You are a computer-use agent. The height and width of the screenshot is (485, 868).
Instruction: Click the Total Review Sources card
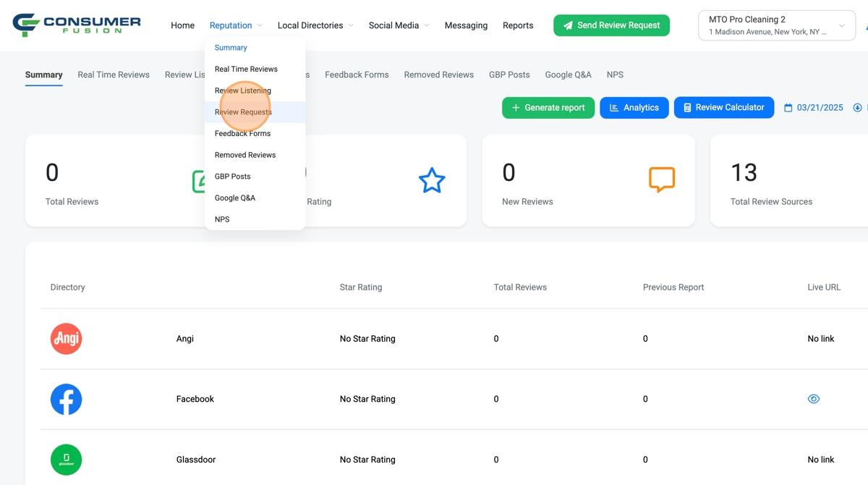789,180
